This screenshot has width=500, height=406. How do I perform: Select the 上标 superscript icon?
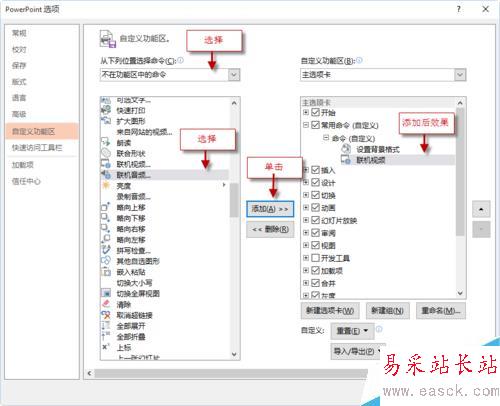[106, 347]
